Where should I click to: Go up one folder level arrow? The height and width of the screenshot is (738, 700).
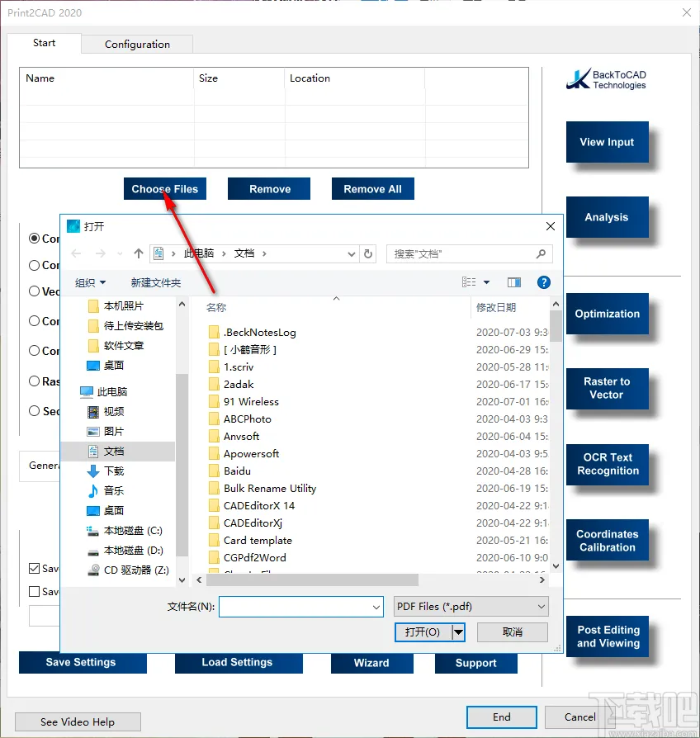coord(139,253)
